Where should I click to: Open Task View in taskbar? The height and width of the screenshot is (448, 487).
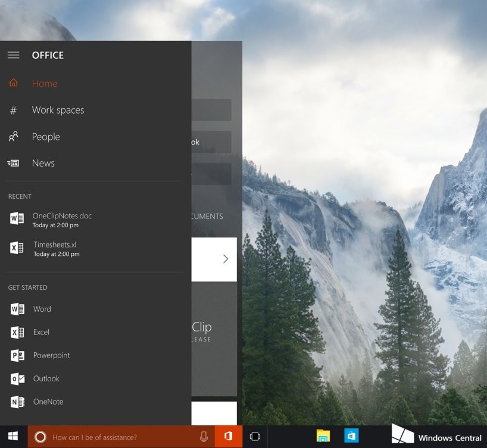[x=255, y=437]
